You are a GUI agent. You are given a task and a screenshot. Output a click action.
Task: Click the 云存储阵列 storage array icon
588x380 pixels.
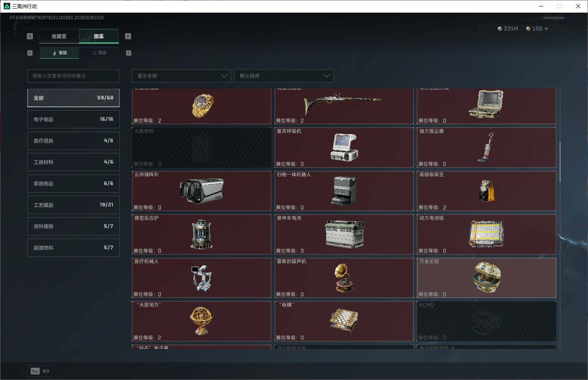[201, 191]
